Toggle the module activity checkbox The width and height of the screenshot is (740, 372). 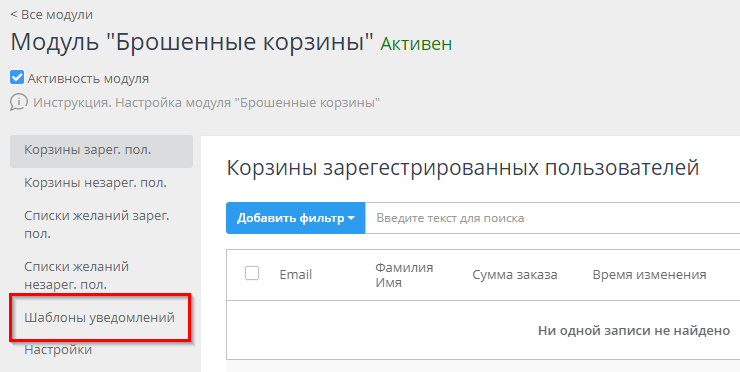pos(17,77)
